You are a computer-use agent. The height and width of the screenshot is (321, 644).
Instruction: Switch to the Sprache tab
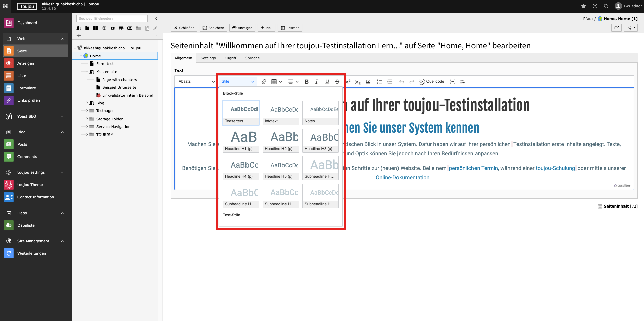tap(252, 58)
